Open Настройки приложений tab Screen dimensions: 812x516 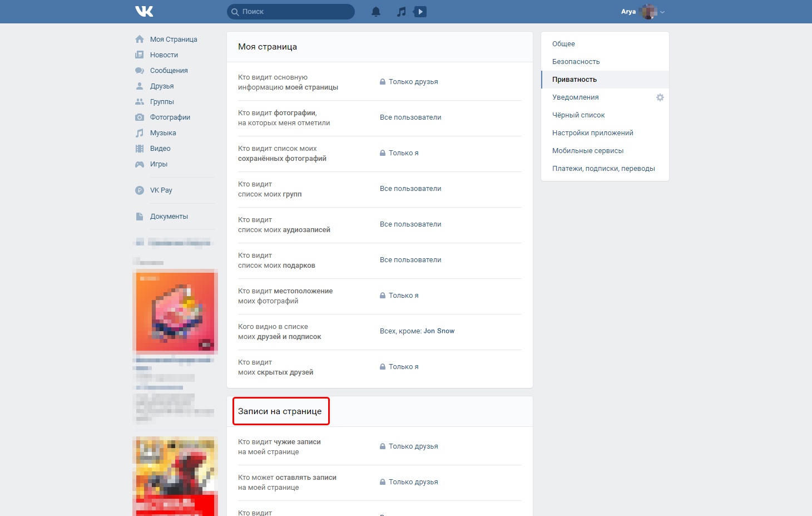605,133
